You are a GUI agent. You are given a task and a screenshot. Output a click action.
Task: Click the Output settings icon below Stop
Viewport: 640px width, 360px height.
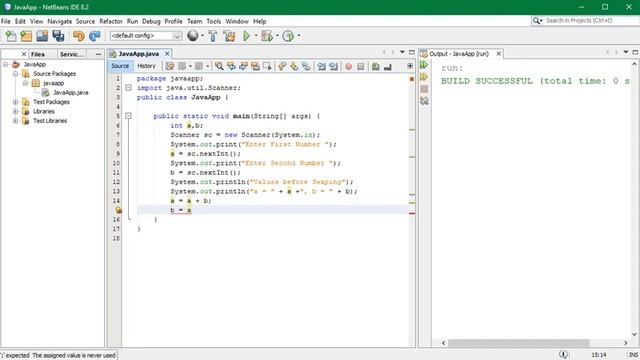point(424,100)
